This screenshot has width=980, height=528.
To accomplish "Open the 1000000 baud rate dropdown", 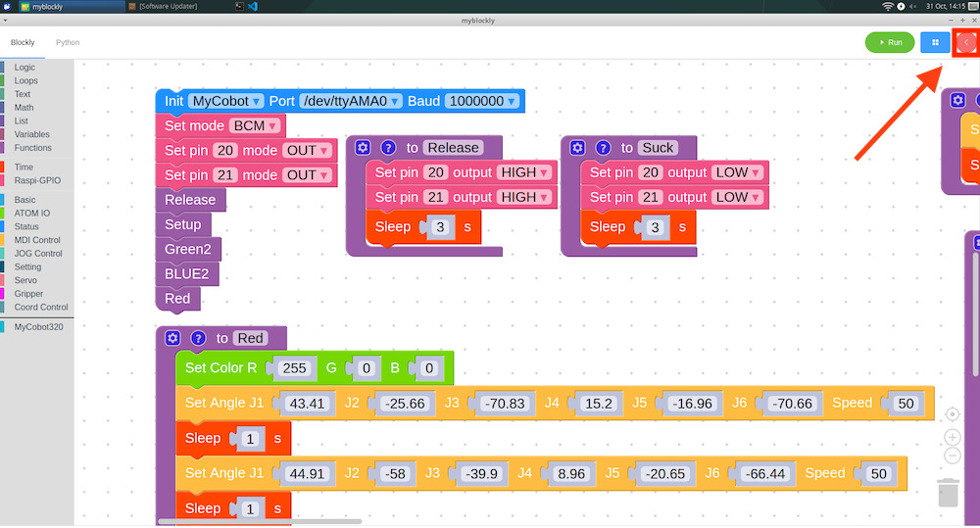I will [x=482, y=101].
